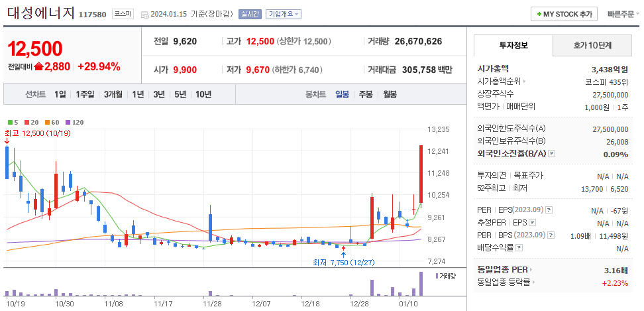Select the 1년 line chart period

[138, 94]
